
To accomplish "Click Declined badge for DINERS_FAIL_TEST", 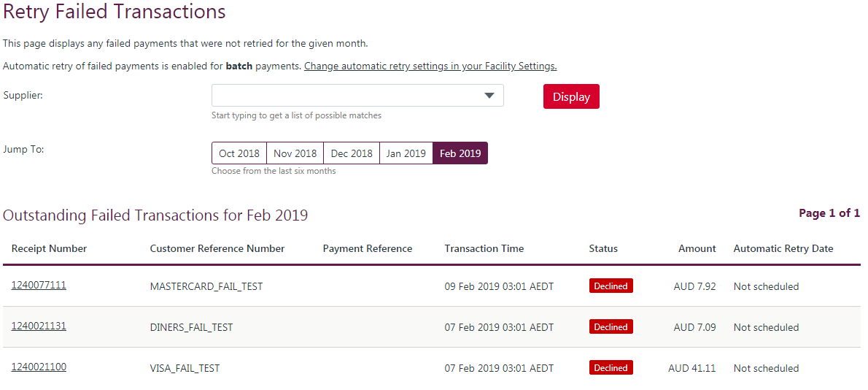I will (611, 327).
